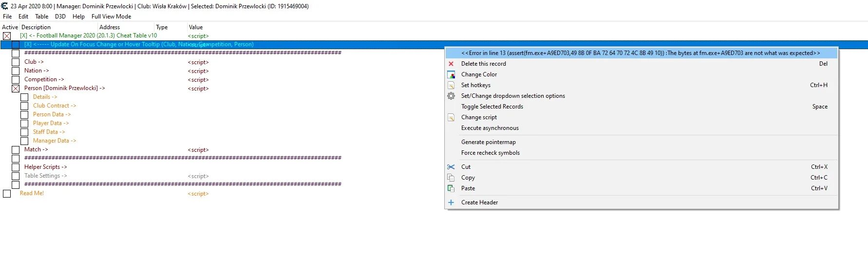
Task: Click the Cheat Engine logo icon in the title bar
Action: 4,6
